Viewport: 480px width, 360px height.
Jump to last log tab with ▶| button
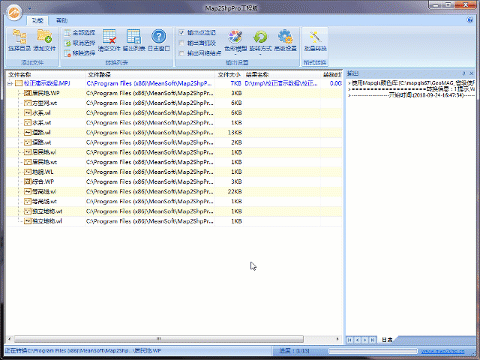tap(373, 340)
